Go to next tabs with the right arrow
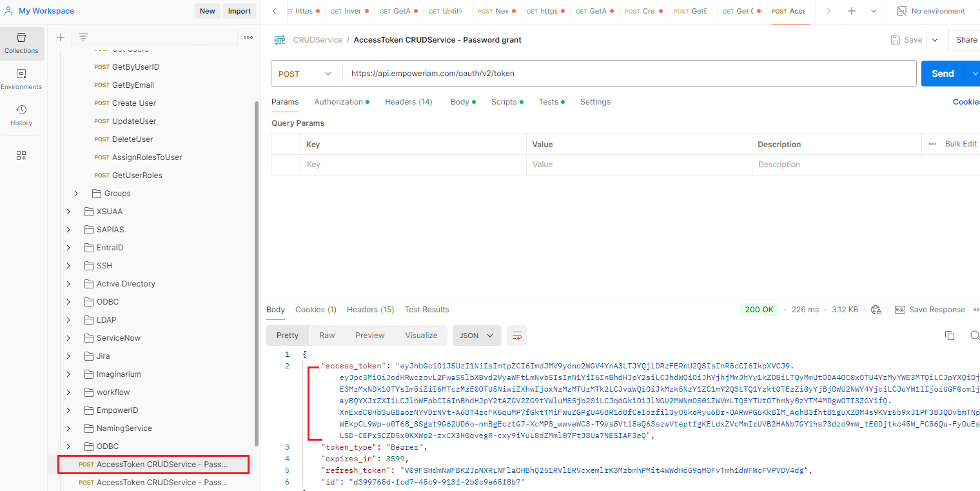The image size is (980, 491). (x=828, y=11)
